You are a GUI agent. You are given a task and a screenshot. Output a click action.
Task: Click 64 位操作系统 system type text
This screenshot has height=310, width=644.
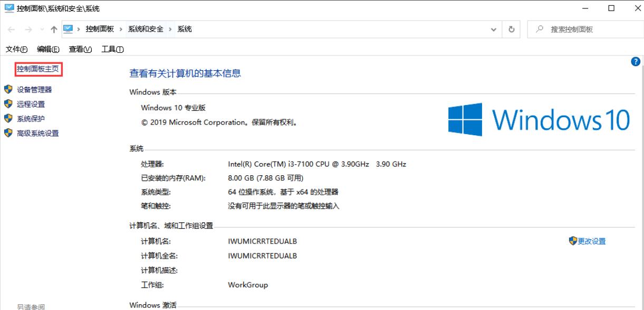(x=283, y=192)
